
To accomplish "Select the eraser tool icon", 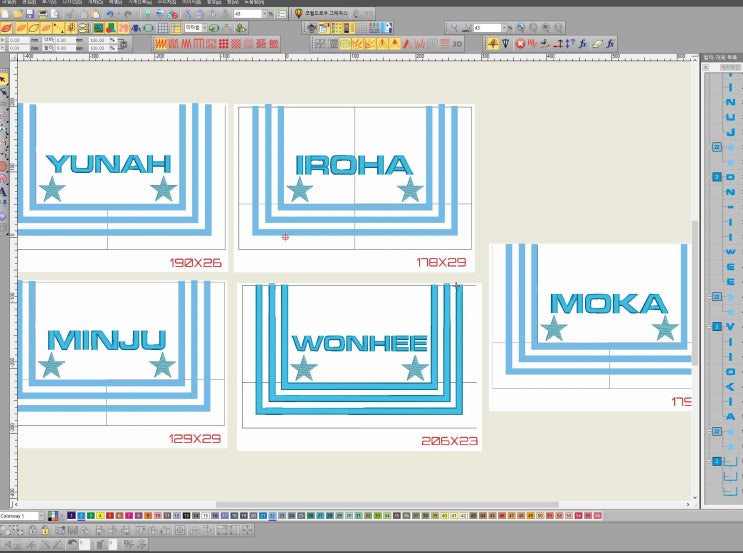I will point(598,44).
